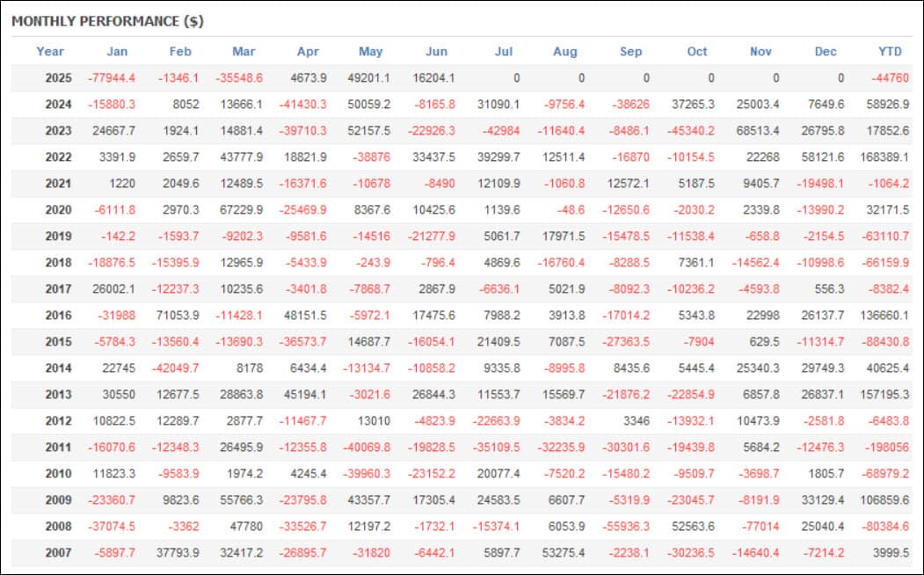
Task: Click the 2025 Jan value -77944.4
Action: pyautogui.click(x=112, y=78)
